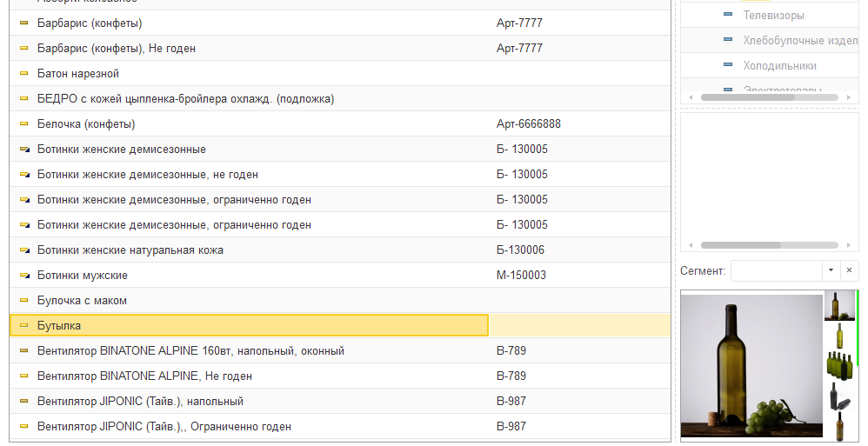Open the large bottle preview image
The height and width of the screenshot is (446, 868).
tap(751, 366)
